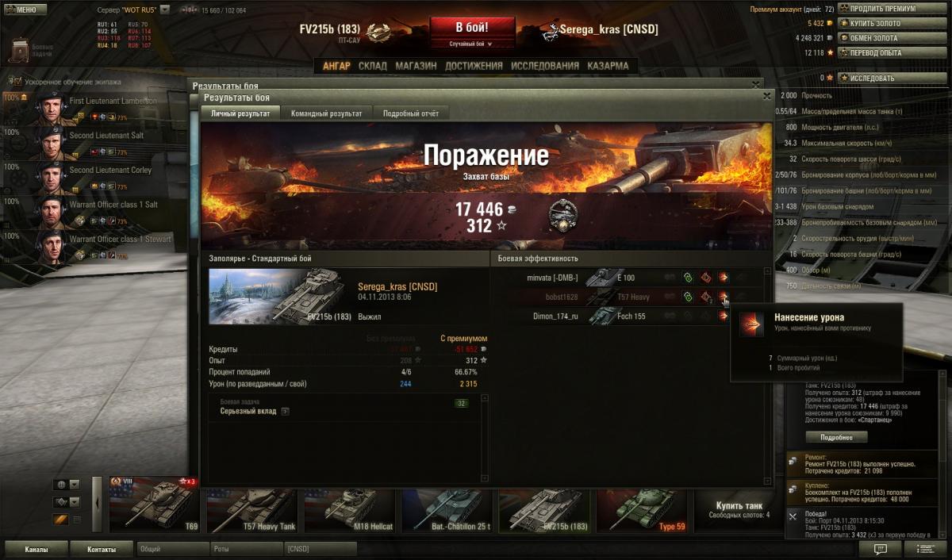This screenshot has width=952, height=560.
Task: Click the question mark beside Серьезный вклад
Action: tap(286, 412)
